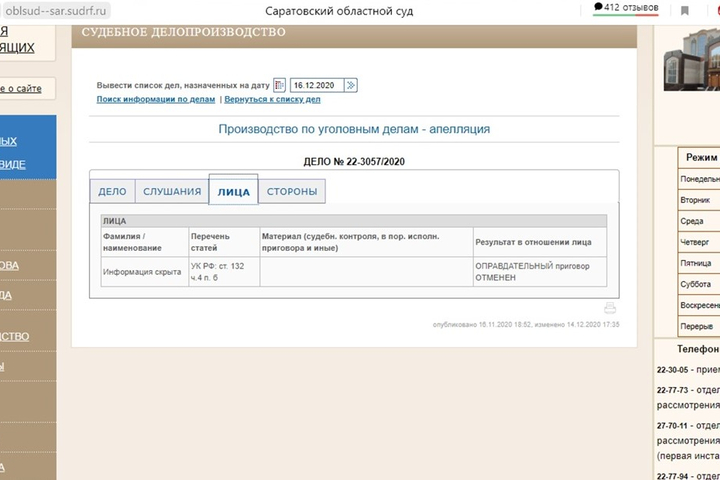Image resolution: width=720 pixels, height=480 pixels.
Task: Open the calendar date picker icon
Action: [x=279, y=85]
